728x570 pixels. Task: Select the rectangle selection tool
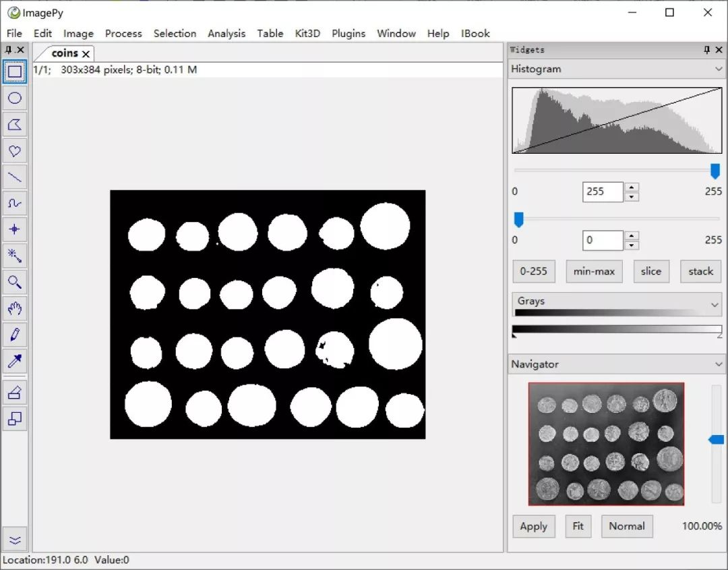(15, 72)
